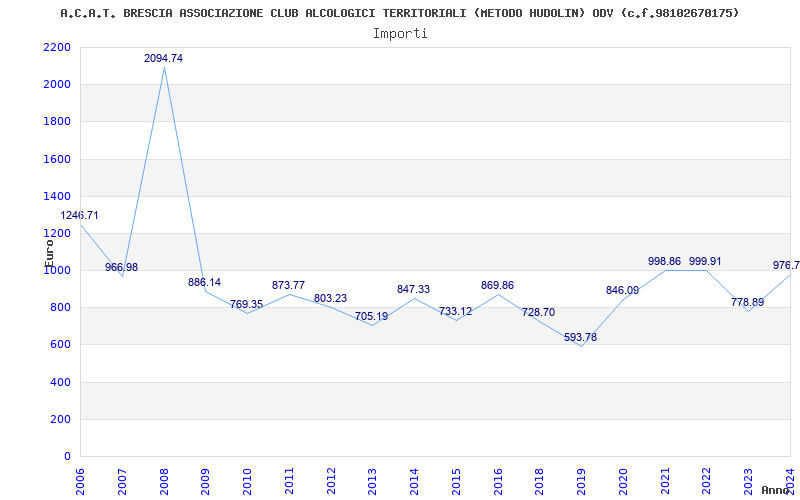The image size is (800, 500).
Task: Click the 966.98 value label
Action: [x=121, y=267]
